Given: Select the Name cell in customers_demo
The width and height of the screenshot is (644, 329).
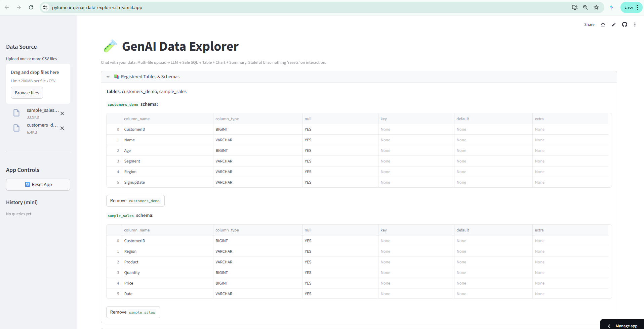Looking at the screenshot, I should pyautogui.click(x=167, y=140).
